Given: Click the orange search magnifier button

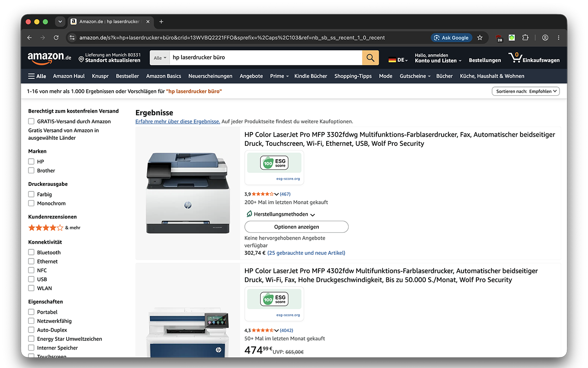Looking at the screenshot, I should point(370,58).
